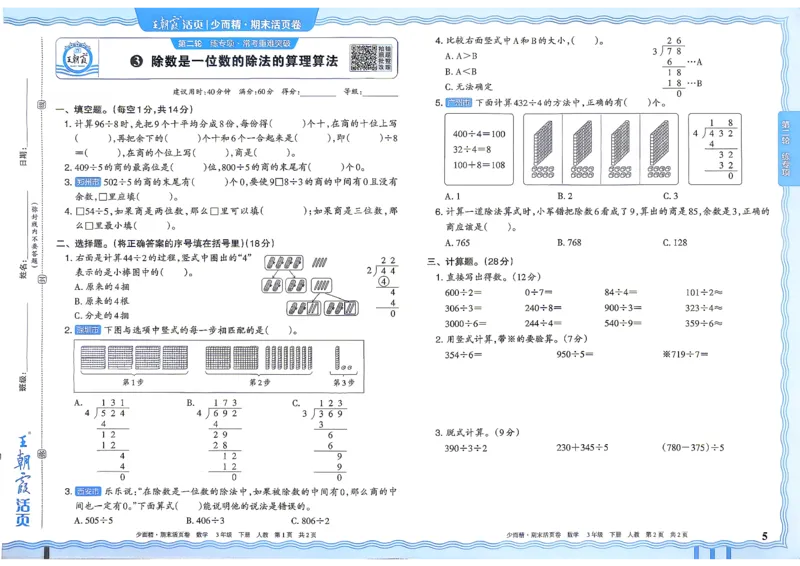Click the title 除数是一位数的除法的算理算法
Image resolution: width=800 pixels, height=566 pixels.
click(x=244, y=62)
